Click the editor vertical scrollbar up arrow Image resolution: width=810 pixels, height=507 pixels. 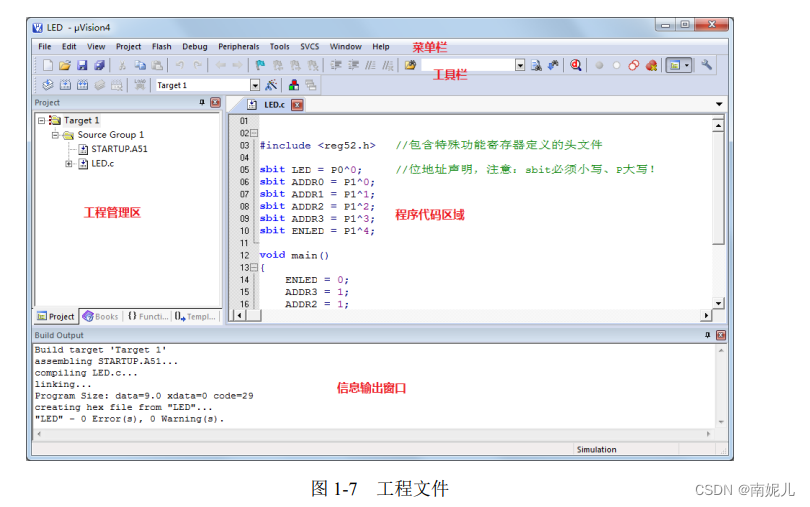(x=718, y=126)
